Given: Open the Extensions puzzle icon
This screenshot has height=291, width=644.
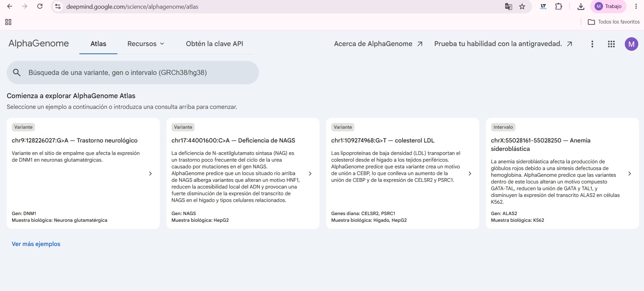Looking at the screenshot, I should 559,6.
